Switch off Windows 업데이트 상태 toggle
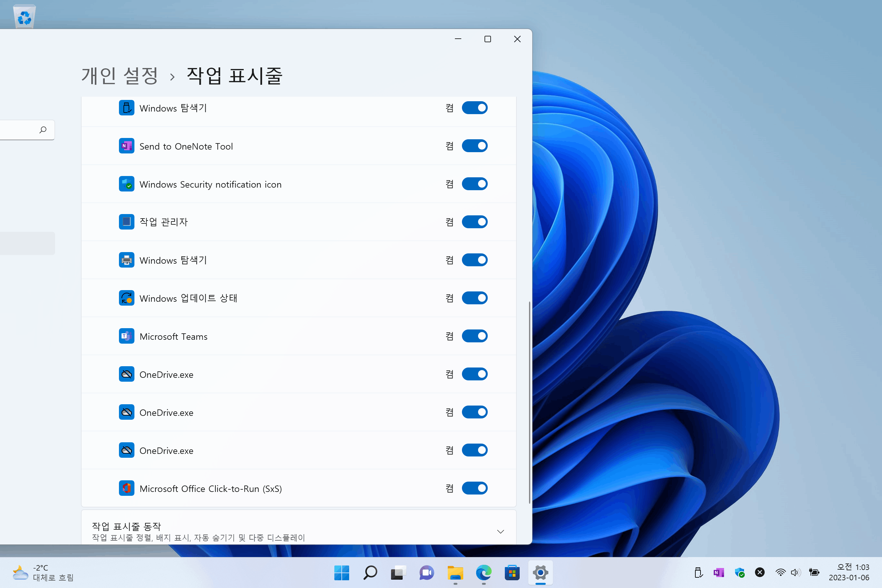Viewport: 882px width, 588px height. point(475,298)
